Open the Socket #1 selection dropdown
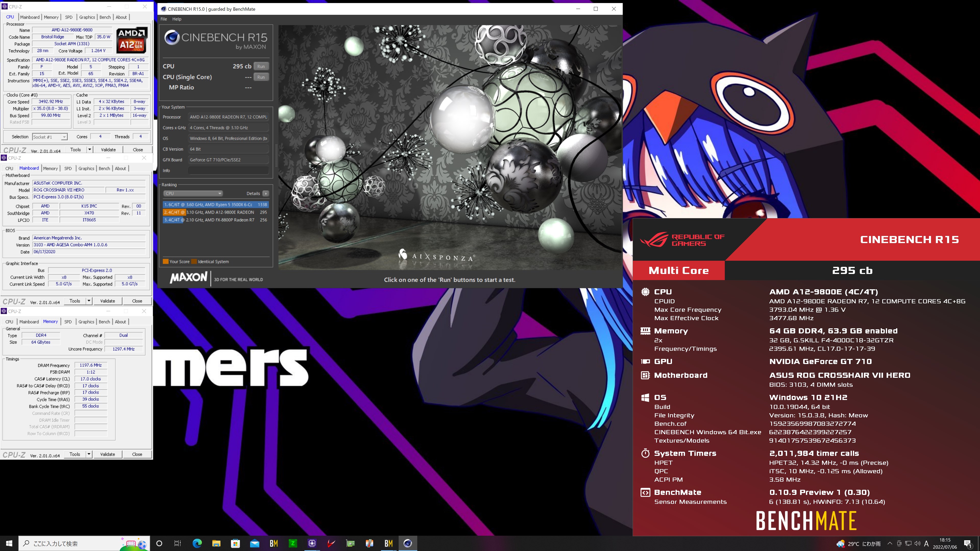980x551 pixels. coord(50,137)
